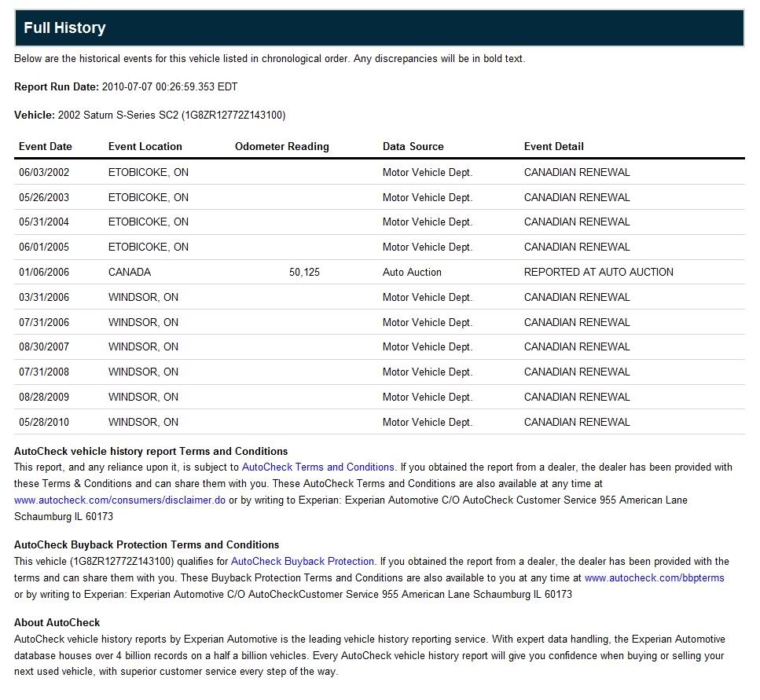760x700 pixels.
Task: Select the Data Source column header
Action: point(413,146)
